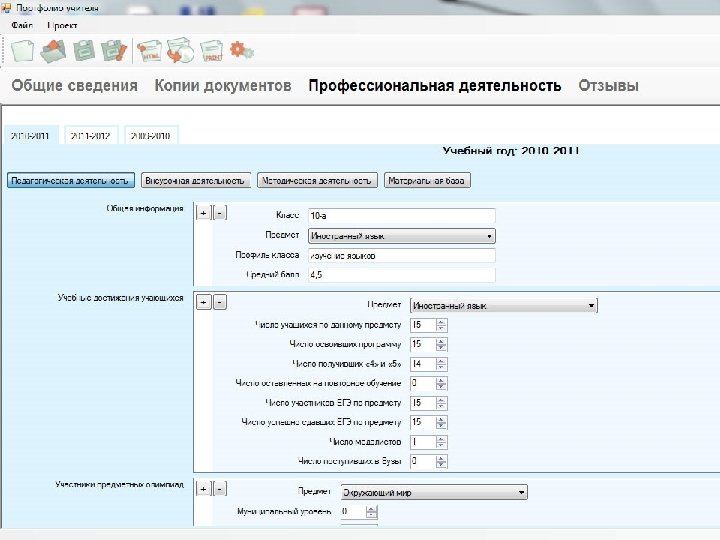Select the 2009-2010 year tab
Viewport: 720px width, 540px height.
pyautogui.click(x=151, y=135)
